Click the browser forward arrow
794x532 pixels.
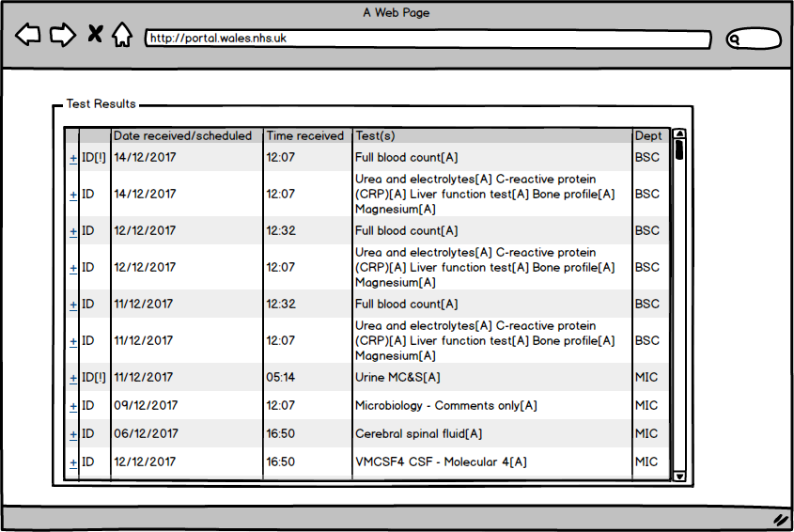click(62, 36)
